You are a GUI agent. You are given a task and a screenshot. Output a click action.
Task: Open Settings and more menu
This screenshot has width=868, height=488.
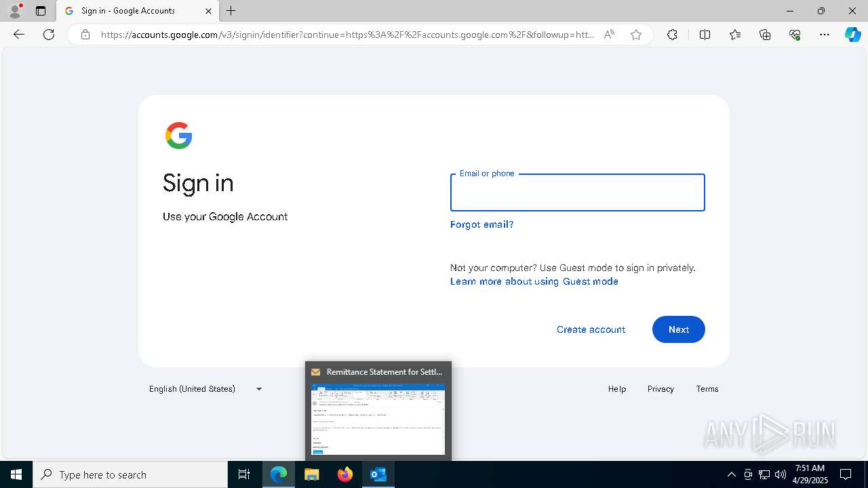(x=825, y=35)
